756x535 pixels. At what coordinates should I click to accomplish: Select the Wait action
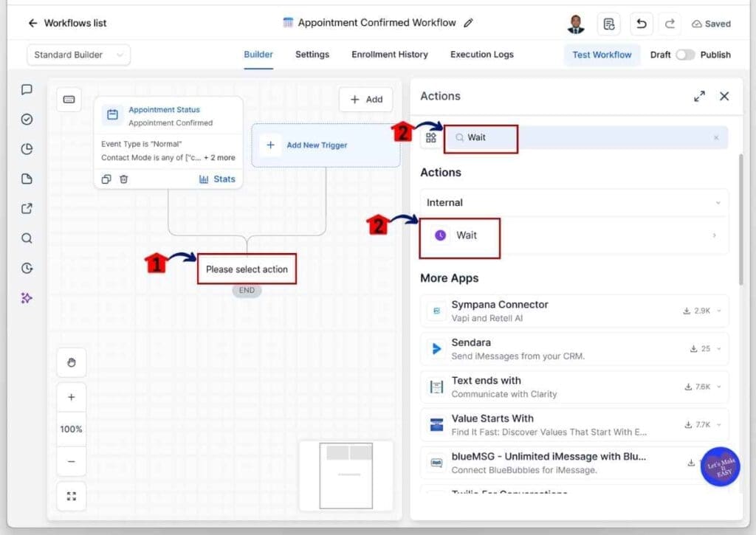point(574,235)
